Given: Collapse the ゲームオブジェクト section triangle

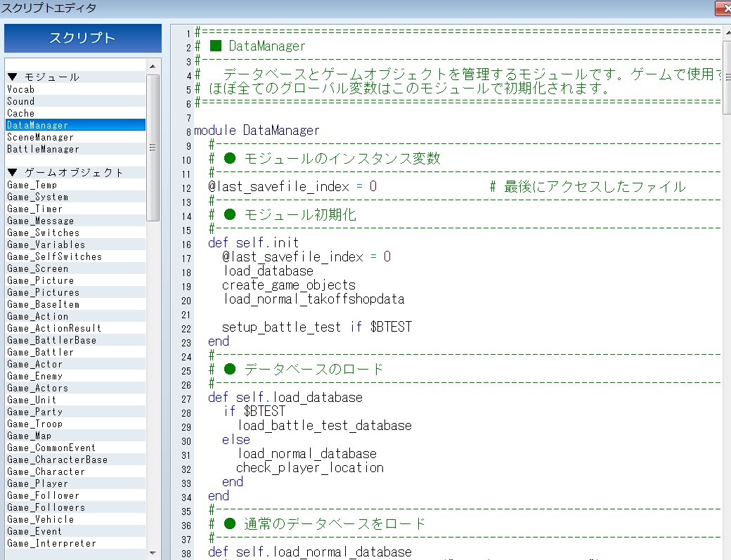Looking at the screenshot, I should [13, 172].
